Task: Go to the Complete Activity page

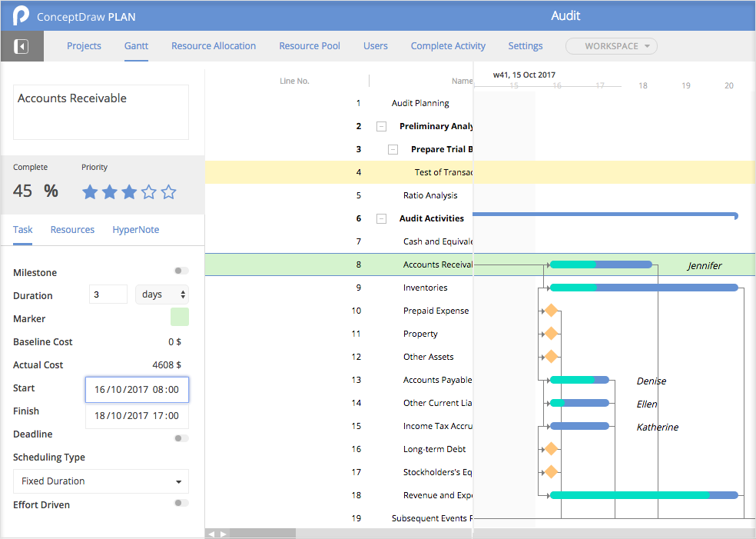Action: 448,46
